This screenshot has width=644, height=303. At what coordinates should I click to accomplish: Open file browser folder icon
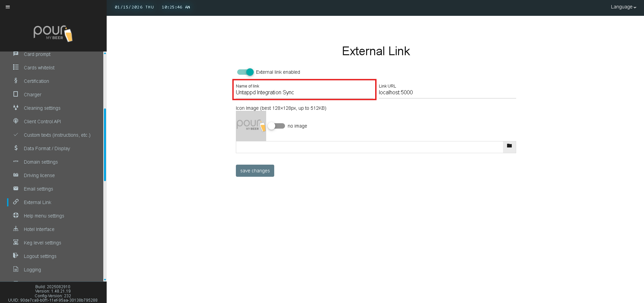point(509,146)
